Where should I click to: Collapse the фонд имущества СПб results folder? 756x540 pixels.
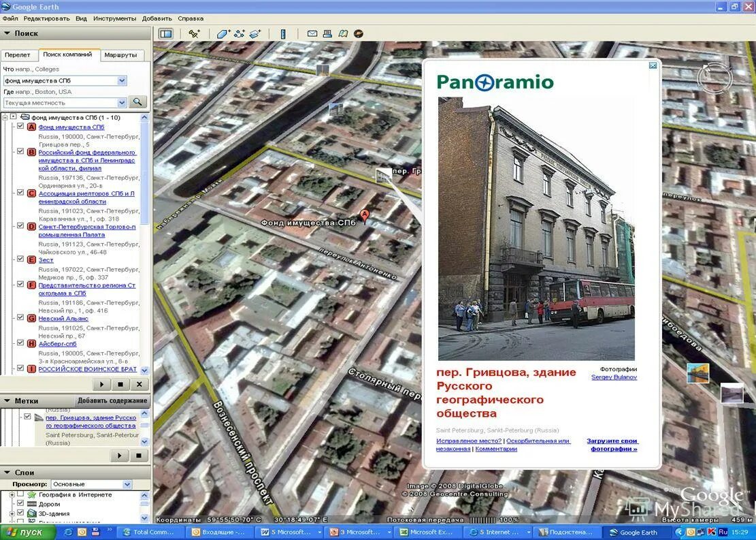coord(4,116)
